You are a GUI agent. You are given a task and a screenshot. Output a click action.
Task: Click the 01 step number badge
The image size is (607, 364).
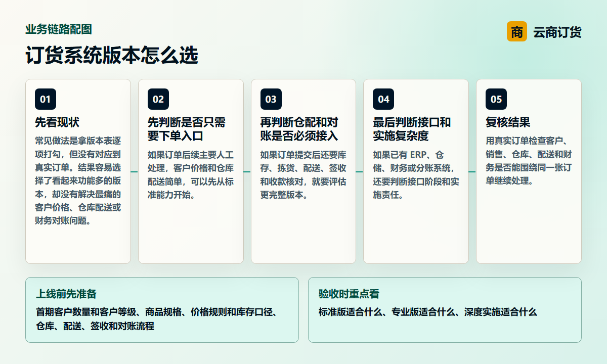click(46, 99)
